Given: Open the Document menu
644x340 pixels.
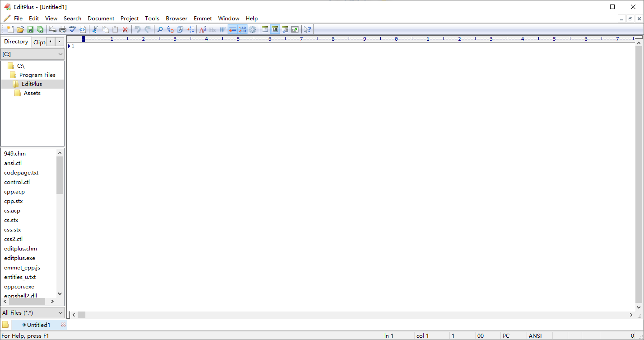Looking at the screenshot, I should tap(101, 19).
